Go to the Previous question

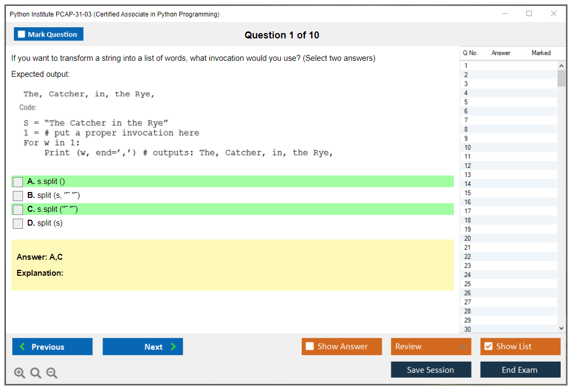tap(52, 347)
